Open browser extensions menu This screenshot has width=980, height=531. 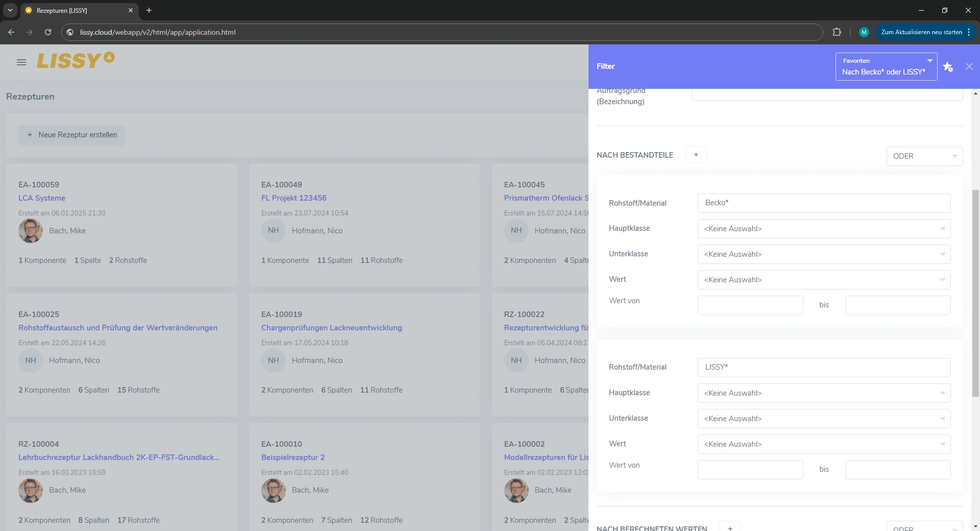[x=837, y=32]
